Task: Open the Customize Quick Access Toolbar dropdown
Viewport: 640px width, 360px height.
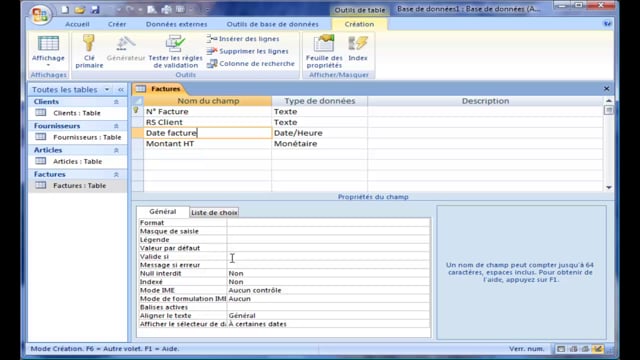Action: pos(207,10)
